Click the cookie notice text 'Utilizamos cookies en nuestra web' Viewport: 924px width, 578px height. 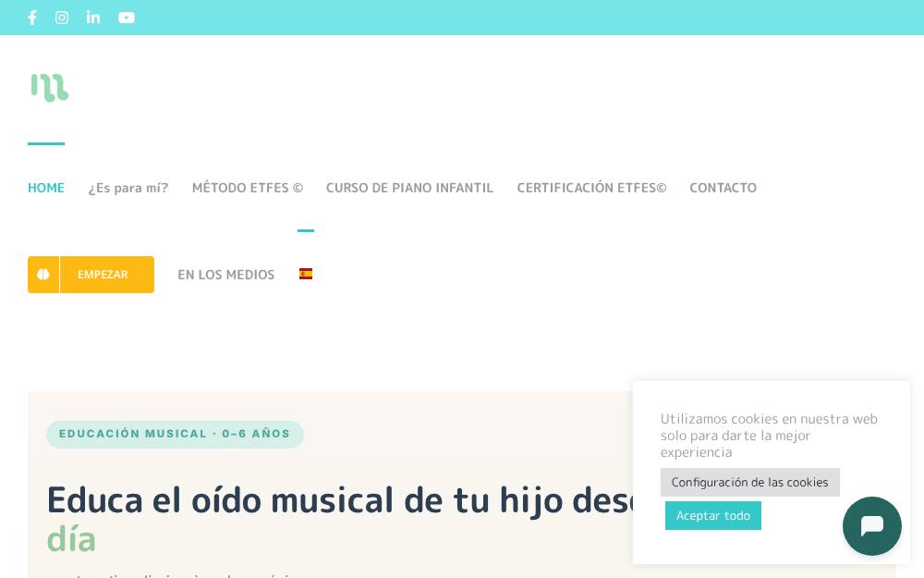click(x=769, y=419)
